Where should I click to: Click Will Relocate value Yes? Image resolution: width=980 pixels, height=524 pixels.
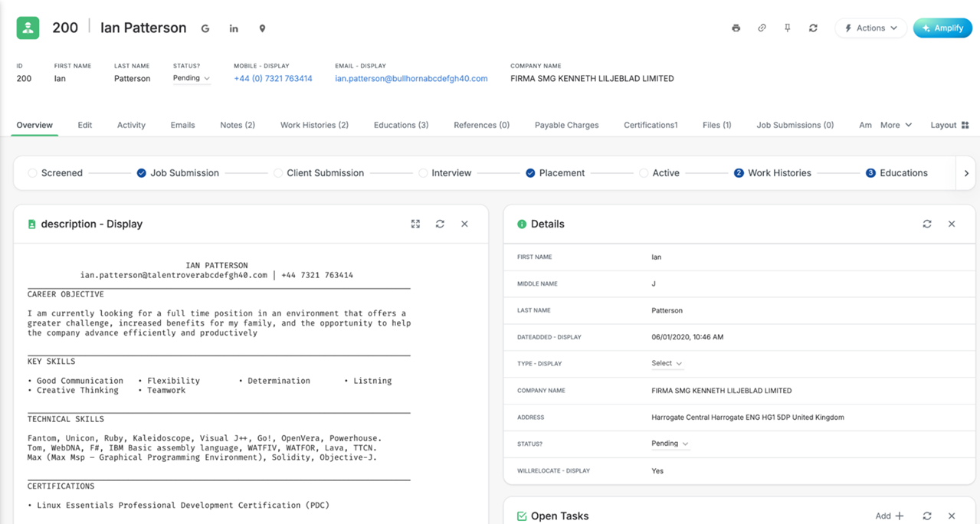(x=657, y=471)
